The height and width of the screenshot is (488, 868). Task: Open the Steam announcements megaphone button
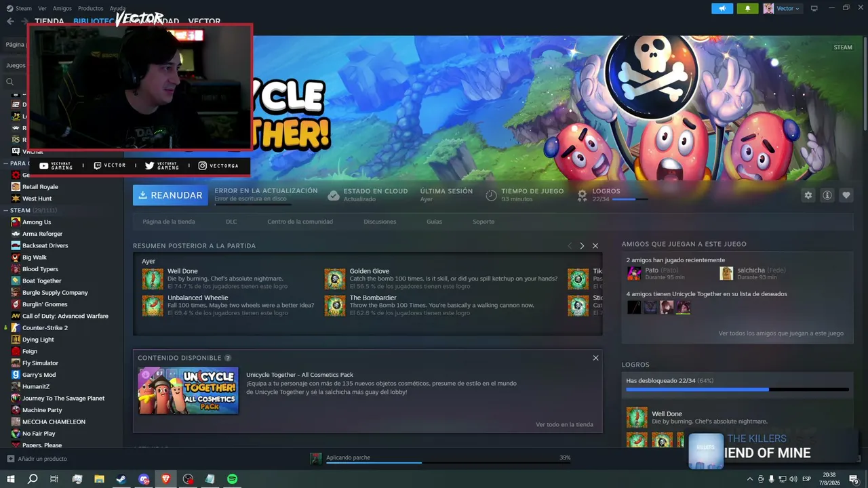(722, 8)
